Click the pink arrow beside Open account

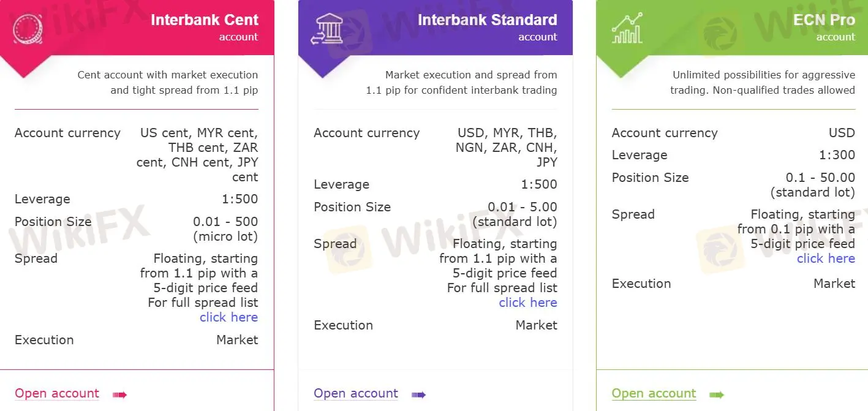tap(119, 394)
